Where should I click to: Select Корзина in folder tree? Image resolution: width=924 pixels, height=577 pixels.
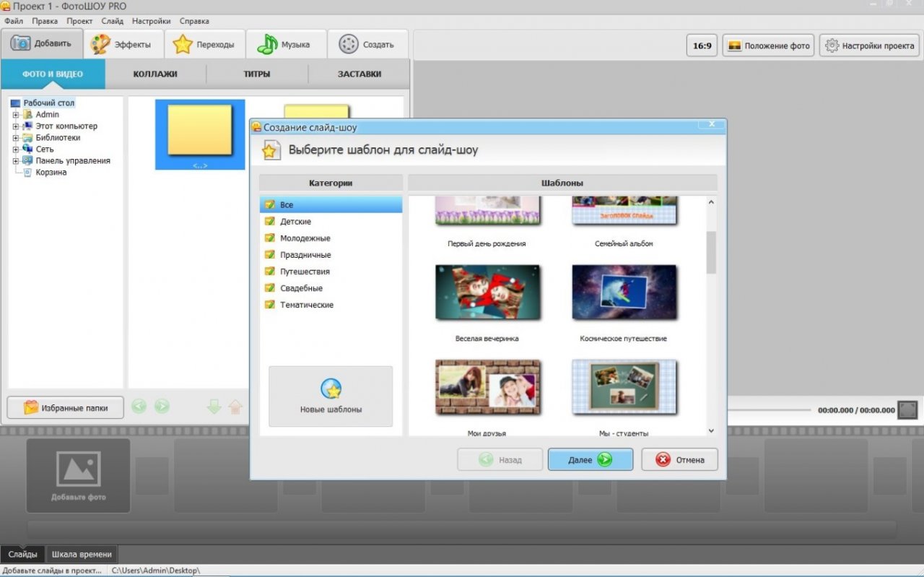coord(51,173)
